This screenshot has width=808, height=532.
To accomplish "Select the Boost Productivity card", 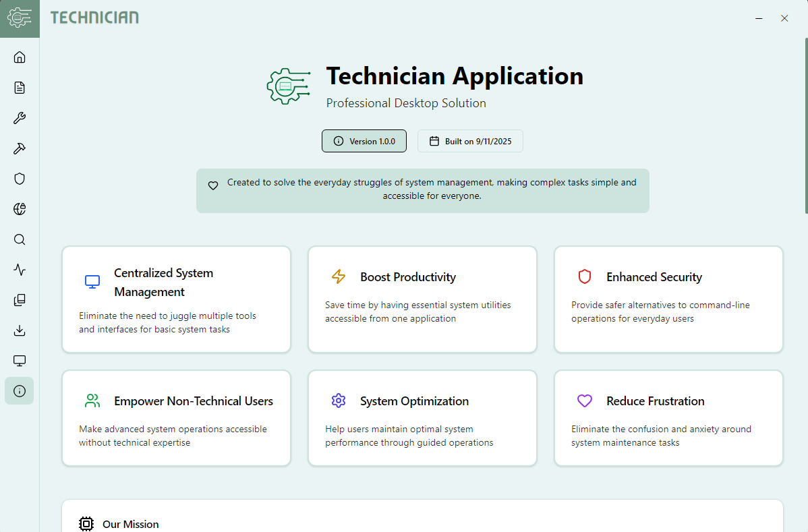I will point(422,299).
